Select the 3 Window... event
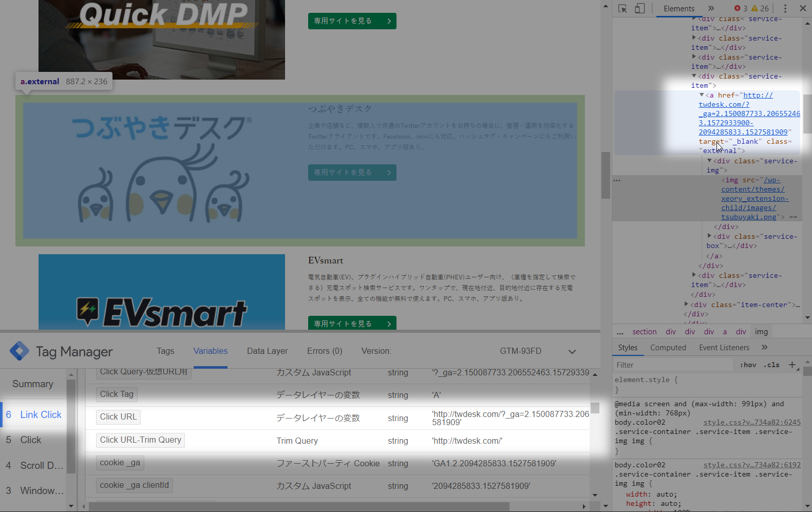The image size is (812, 512). (x=34, y=491)
